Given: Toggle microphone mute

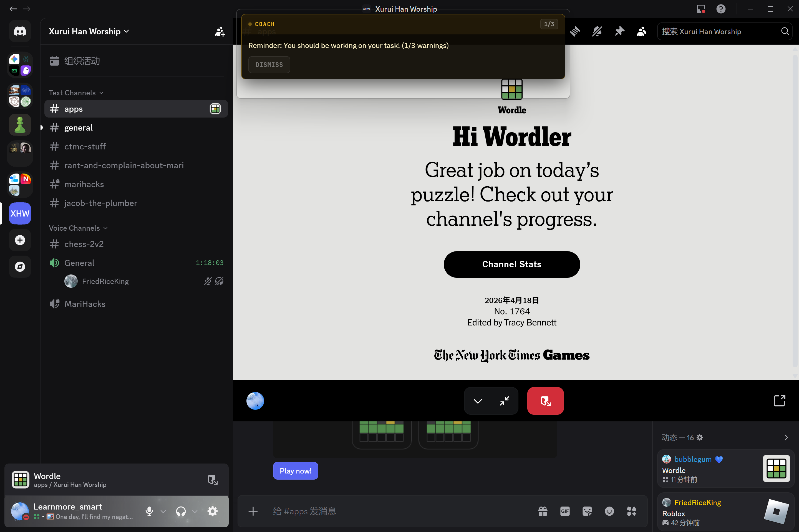Looking at the screenshot, I should [x=149, y=511].
